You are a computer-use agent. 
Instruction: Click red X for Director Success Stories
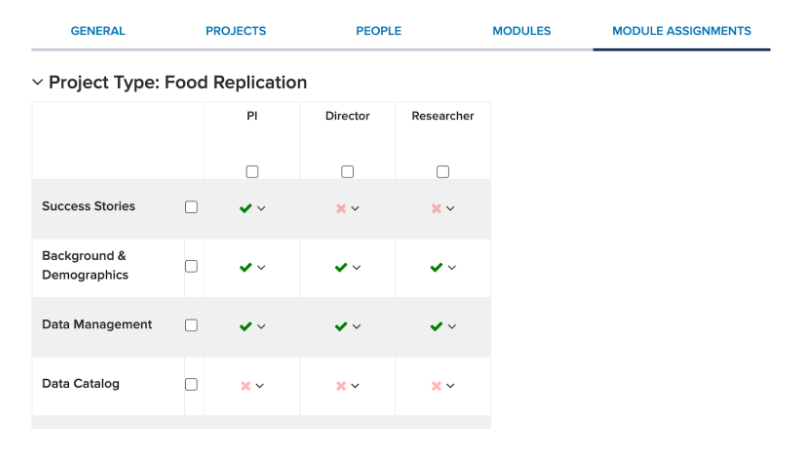point(341,208)
